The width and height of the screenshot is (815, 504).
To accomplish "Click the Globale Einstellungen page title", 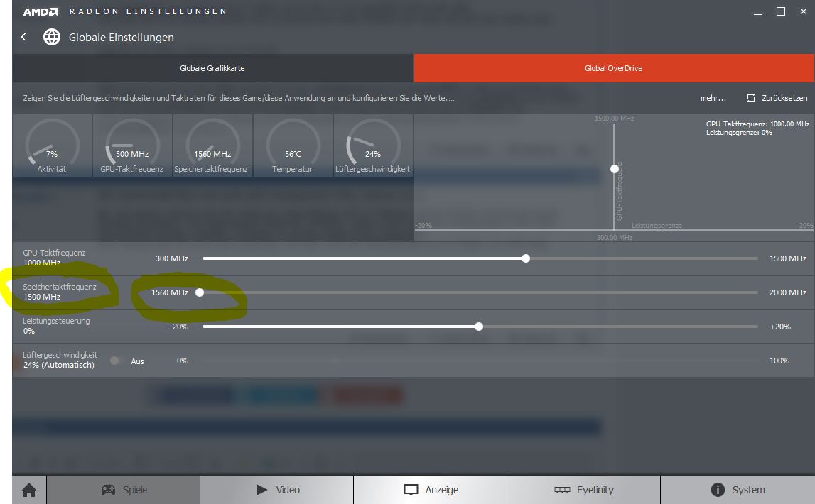I will point(121,38).
